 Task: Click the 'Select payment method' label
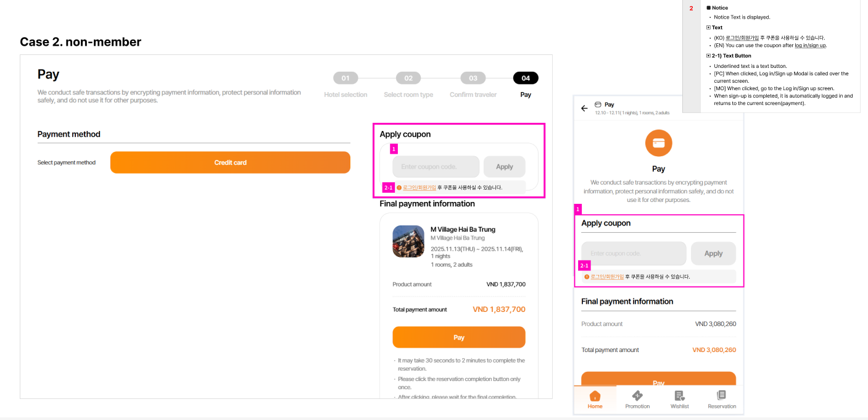click(67, 162)
